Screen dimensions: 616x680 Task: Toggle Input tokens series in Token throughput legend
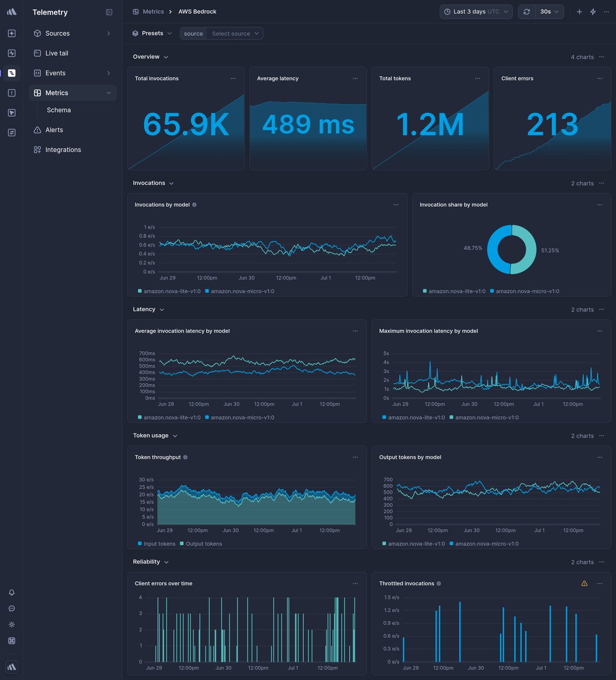tap(157, 544)
